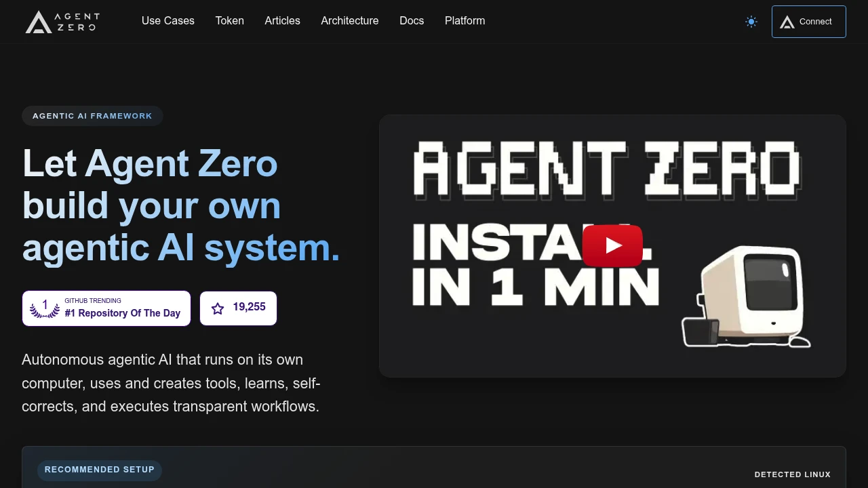The width and height of the screenshot is (868, 488).
Task: Open the Architecture page
Action: tap(350, 21)
